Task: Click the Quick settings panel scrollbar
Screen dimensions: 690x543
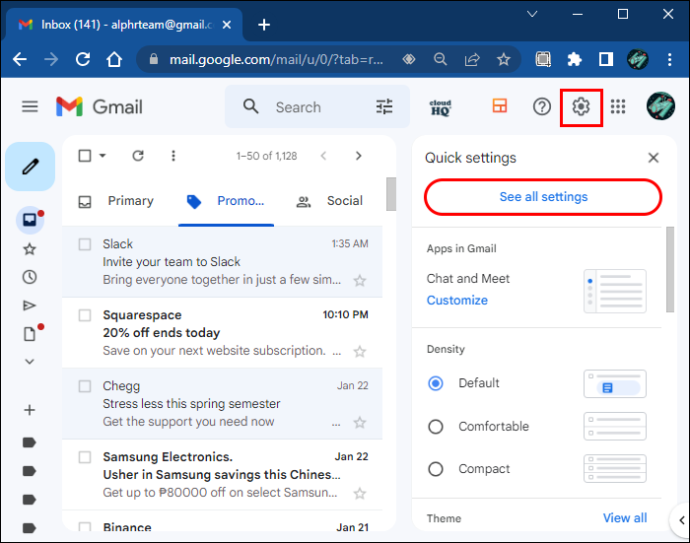Action: tap(670, 269)
